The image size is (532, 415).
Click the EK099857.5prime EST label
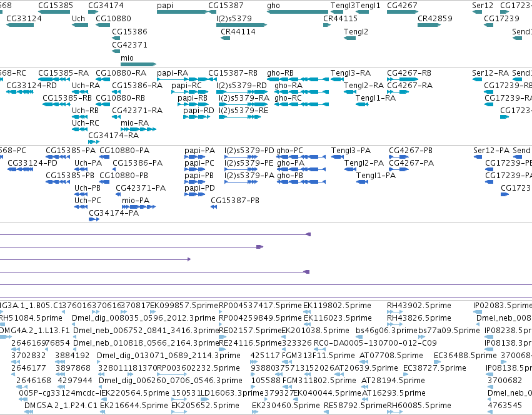pyautogui.click(x=184, y=306)
